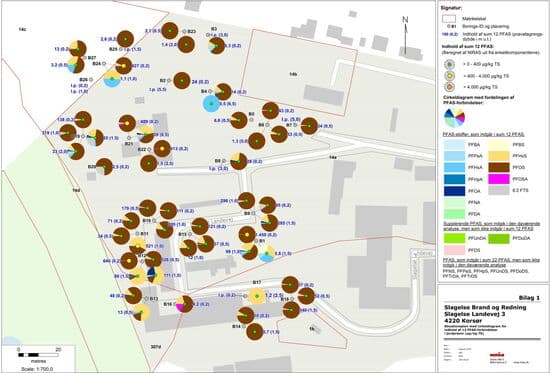Viewport: 550px width, 373px height.
Task: Click the B23 borehole marker
Action: tap(184, 32)
